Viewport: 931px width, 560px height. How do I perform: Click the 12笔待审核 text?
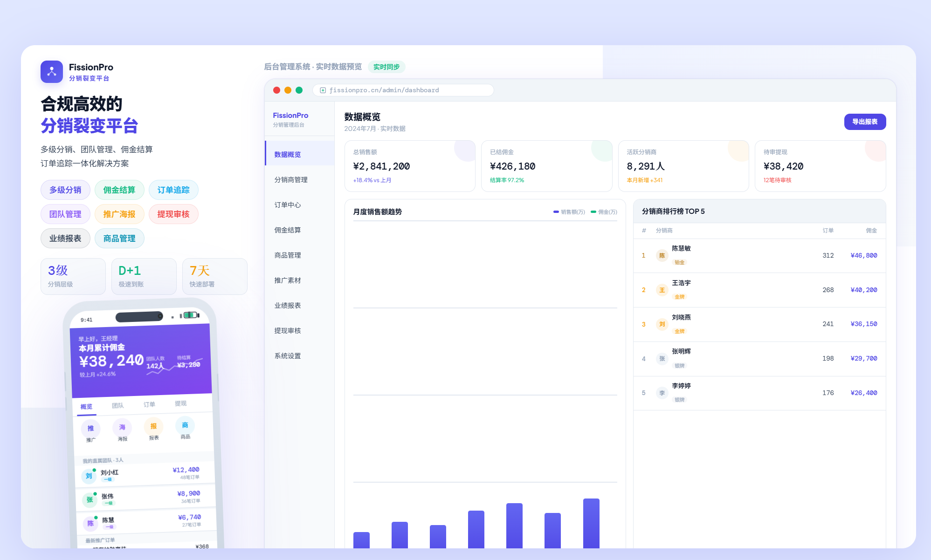click(777, 180)
